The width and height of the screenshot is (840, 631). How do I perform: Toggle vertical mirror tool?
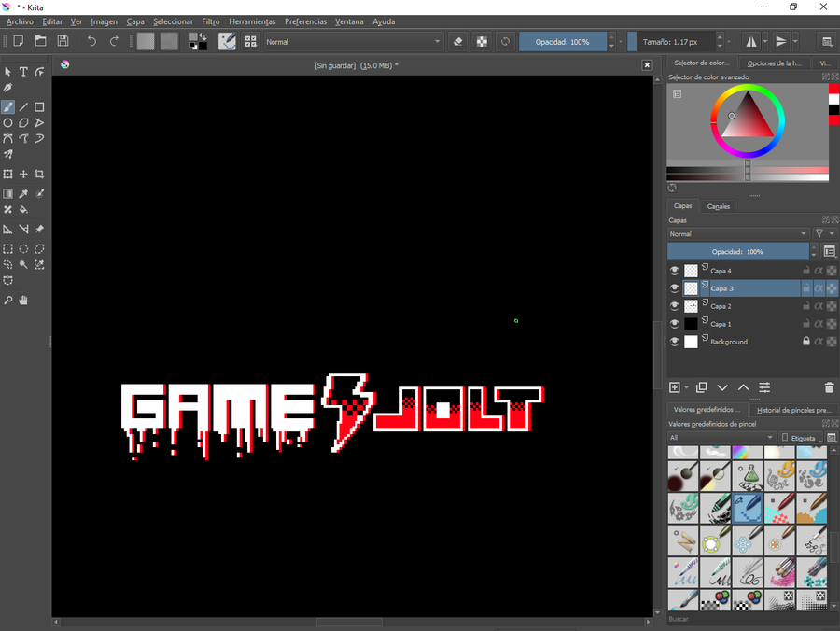click(781, 41)
